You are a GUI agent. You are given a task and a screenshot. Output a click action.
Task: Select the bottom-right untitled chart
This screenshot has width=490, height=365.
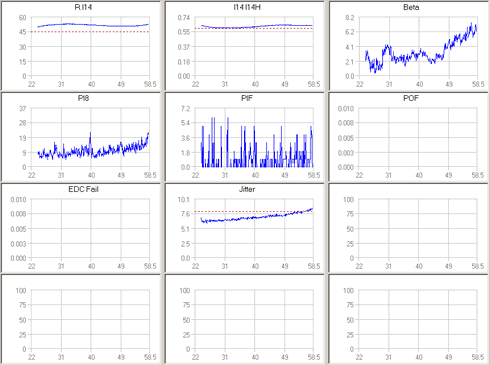pyautogui.click(x=409, y=319)
